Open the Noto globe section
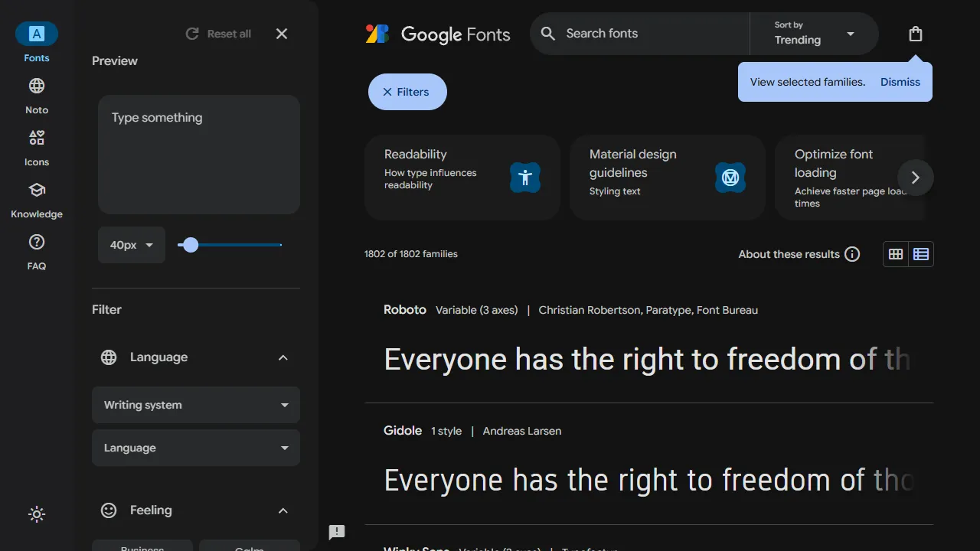 tap(37, 95)
